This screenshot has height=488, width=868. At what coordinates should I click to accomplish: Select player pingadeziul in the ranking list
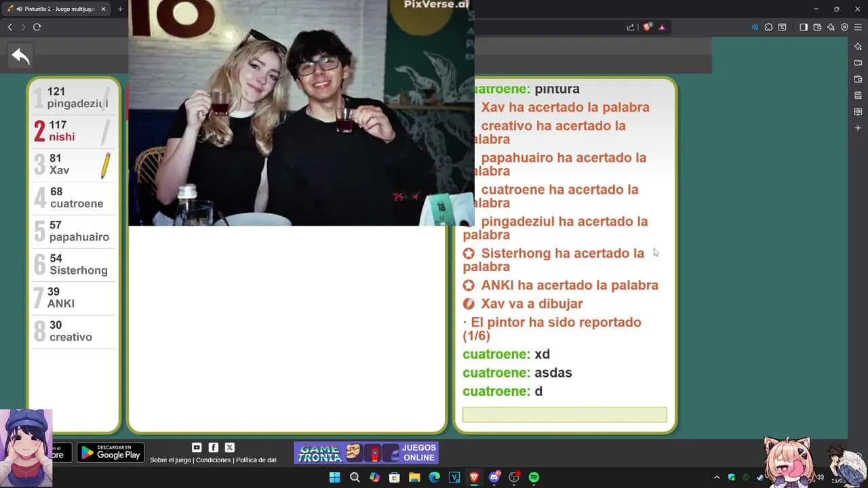click(73, 98)
